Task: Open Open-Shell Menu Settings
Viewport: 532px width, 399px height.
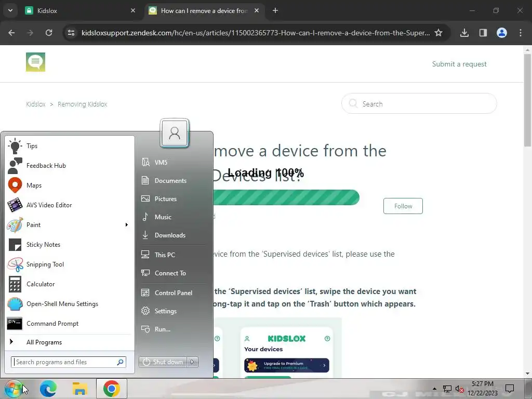Action: pos(70,303)
